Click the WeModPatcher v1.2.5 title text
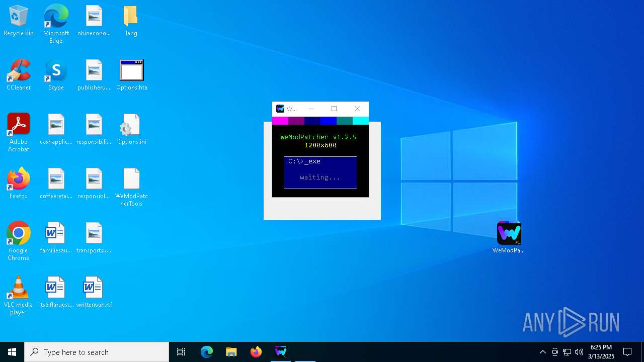The width and height of the screenshot is (644, 362). [318, 137]
